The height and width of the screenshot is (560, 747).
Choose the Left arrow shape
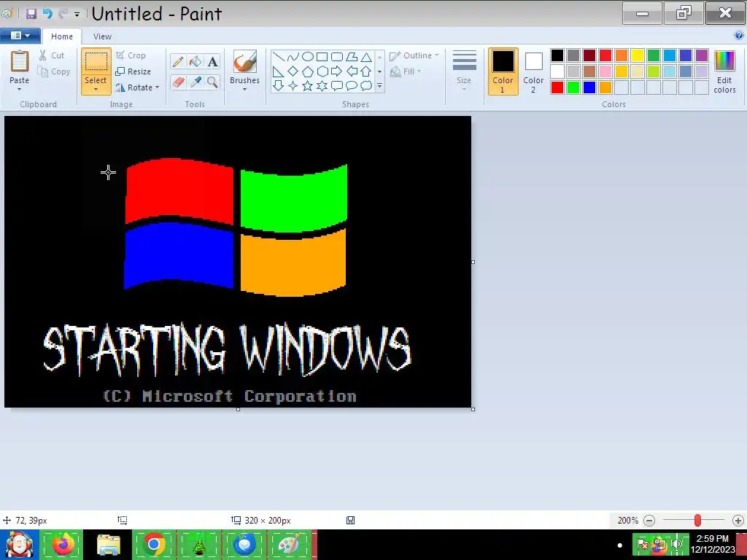tap(352, 71)
